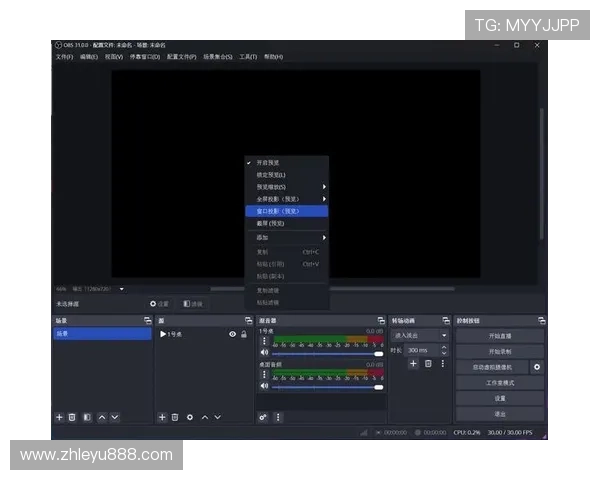Expand the 添加 submenu in context menu

coord(287,238)
